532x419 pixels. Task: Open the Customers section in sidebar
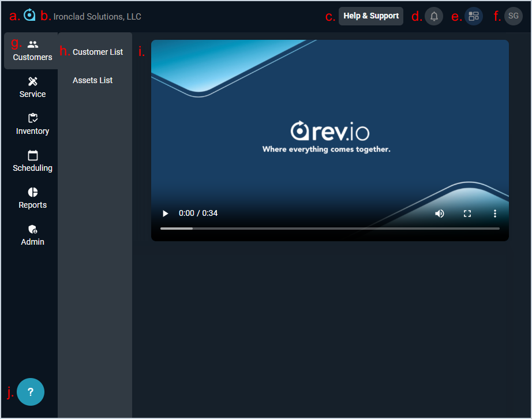[32, 51]
